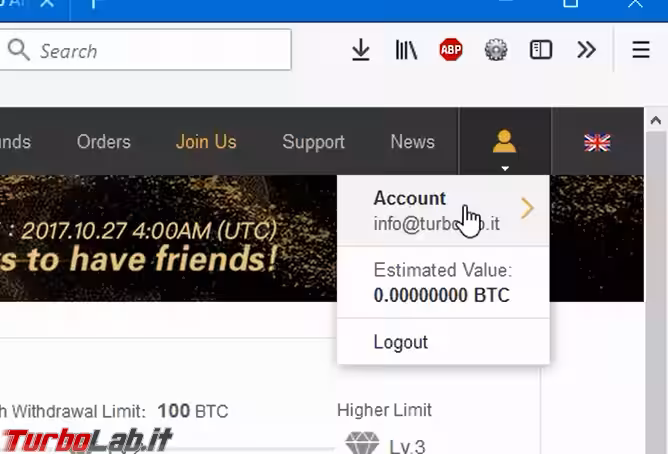Open the Firefox hamburger menu
Screen dimensions: 668x454
641,50
